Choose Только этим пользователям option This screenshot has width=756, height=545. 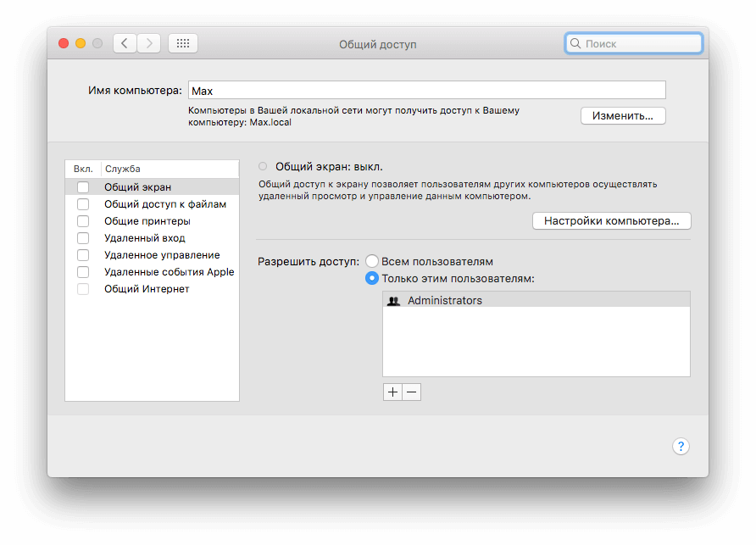371,278
